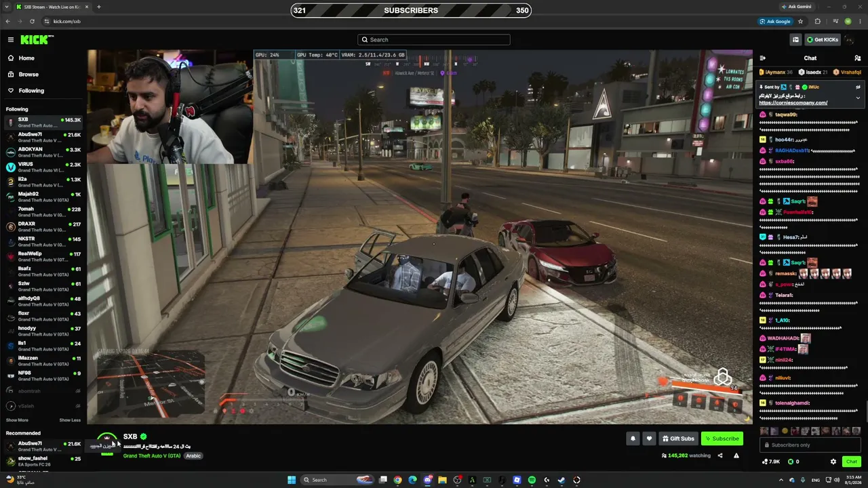Open VIRUS channel in the sidebar
Screen dimensions: 868x488
click(x=43, y=167)
